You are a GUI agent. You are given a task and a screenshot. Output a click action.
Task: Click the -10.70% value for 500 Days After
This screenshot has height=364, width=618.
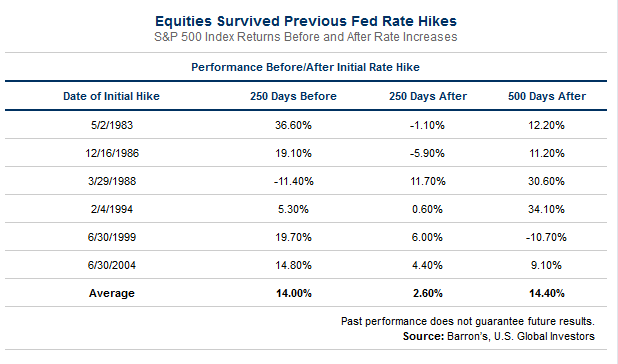click(x=546, y=237)
